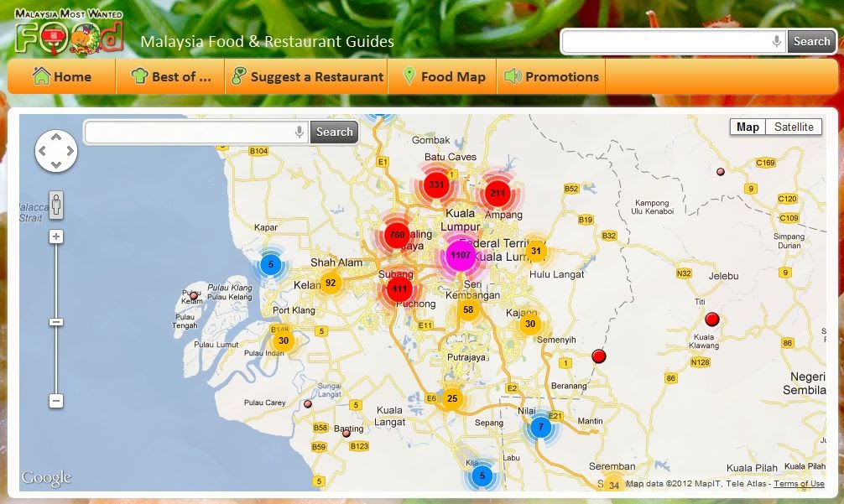Click inside the map search input field
Screen dimensions: 844x504
click(x=189, y=132)
